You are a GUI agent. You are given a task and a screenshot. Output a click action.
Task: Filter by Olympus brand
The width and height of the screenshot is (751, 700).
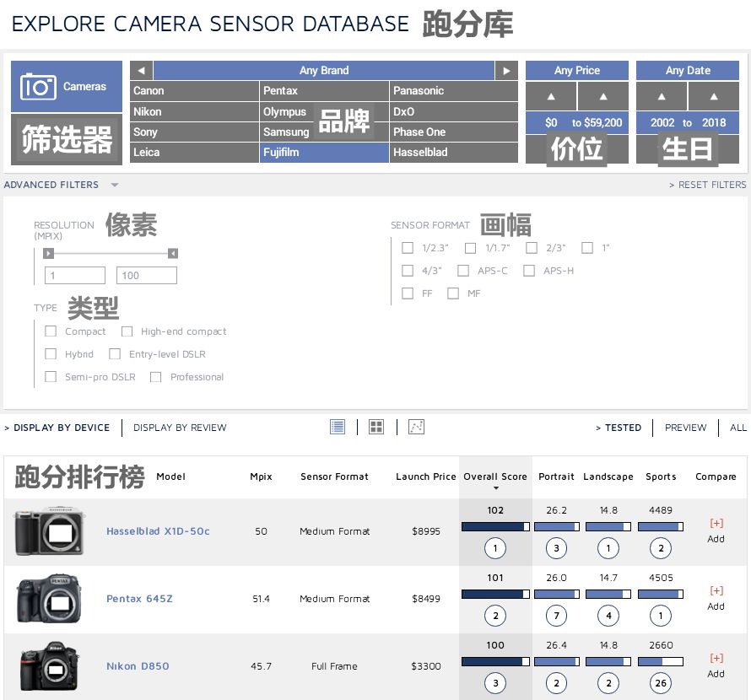click(324, 111)
